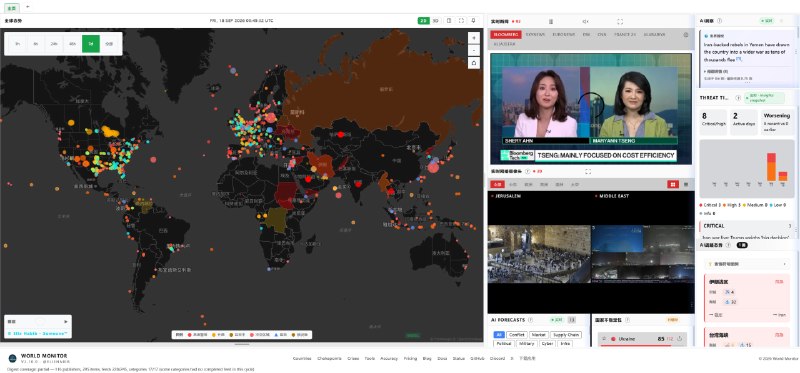Click the Bloomberg live video player

point(591,109)
